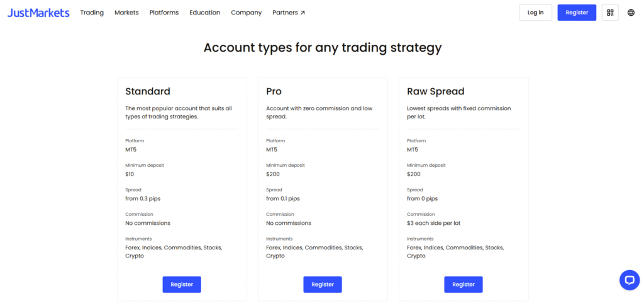Viewport: 644px width, 306px height.
Task: Click the Account types page heading
Action: point(323,48)
